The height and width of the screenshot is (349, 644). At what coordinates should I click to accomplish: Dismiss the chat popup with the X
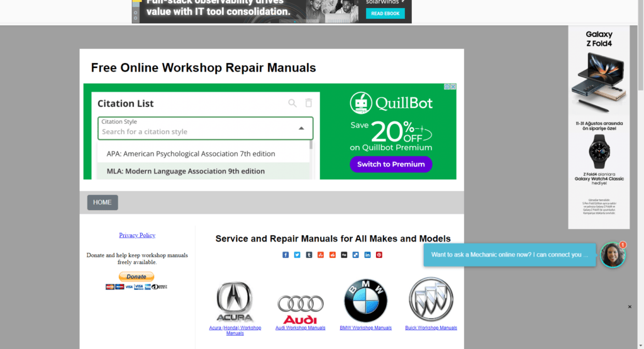pyautogui.click(x=630, y=307)
